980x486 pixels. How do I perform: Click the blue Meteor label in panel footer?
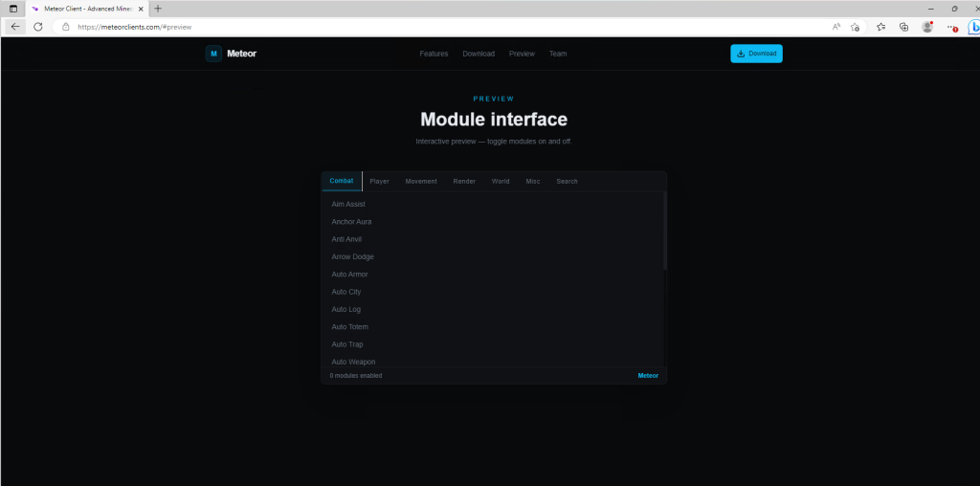click(648, 375)
